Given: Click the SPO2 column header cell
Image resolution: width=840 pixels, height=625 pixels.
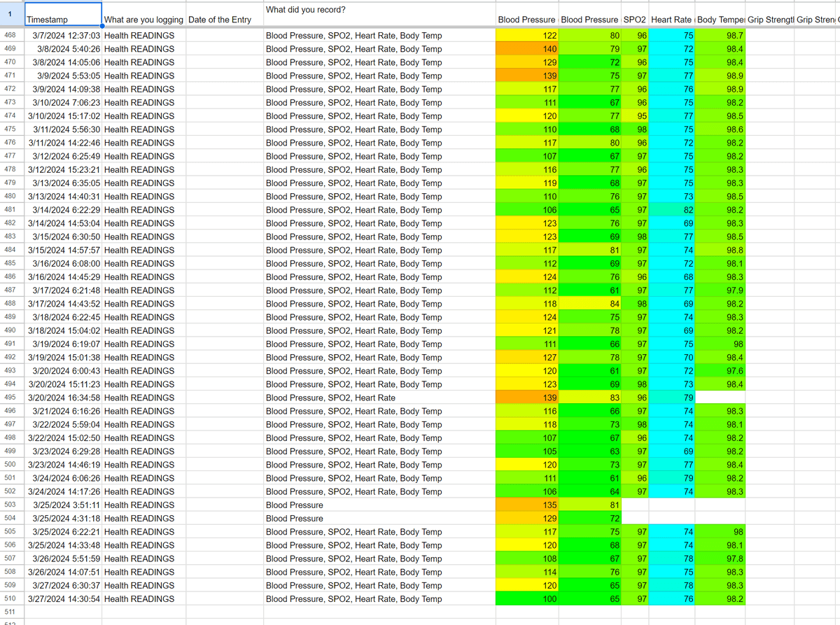Looking at the screenshot, I should click(635, 20).
